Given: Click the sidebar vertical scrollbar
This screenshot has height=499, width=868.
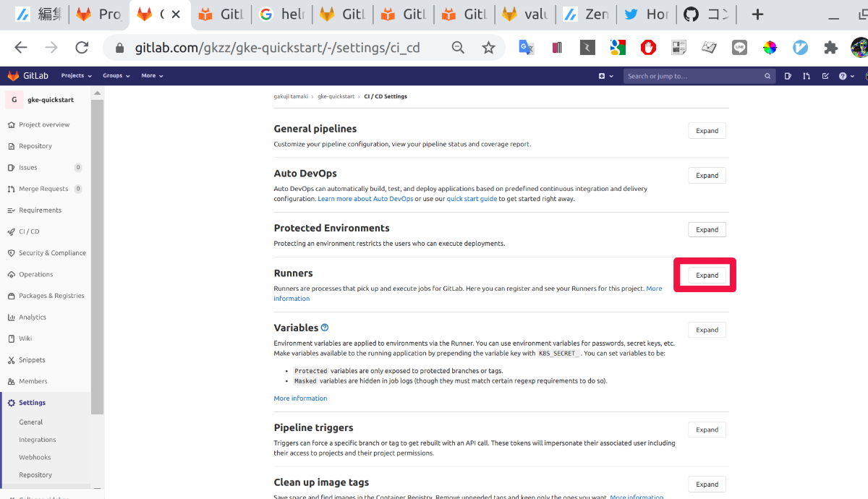Looking at the screenshot, I should [97, 257].
